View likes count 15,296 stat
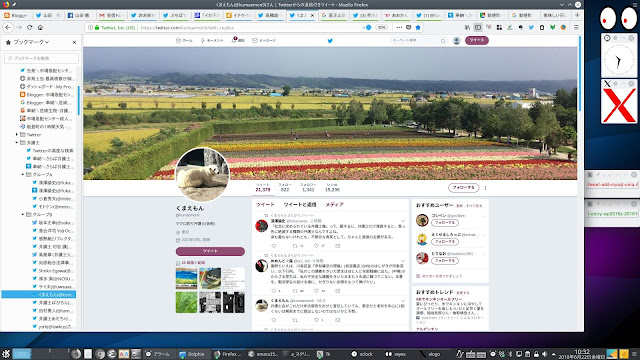Image resolution: width=640 pixels, height=360 pixels. [332, 187]
